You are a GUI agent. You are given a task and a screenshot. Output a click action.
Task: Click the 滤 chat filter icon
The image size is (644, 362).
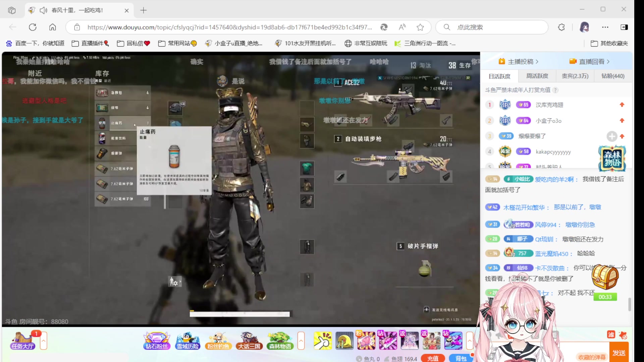(x=611, y=335)
